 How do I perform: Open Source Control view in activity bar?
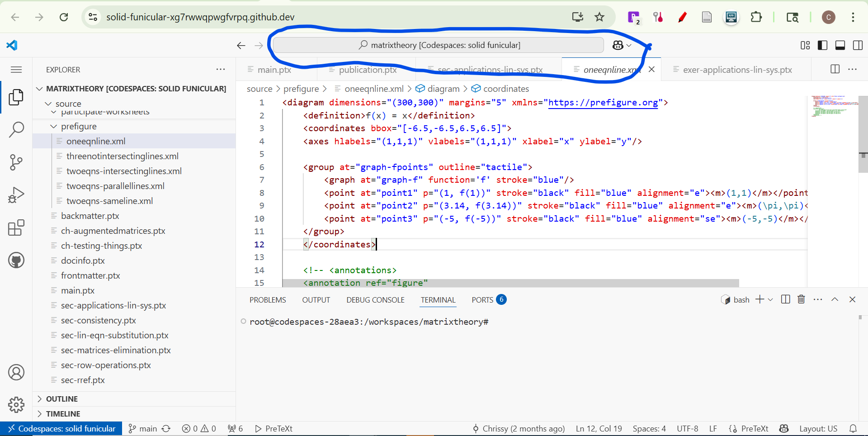[16, 162]
